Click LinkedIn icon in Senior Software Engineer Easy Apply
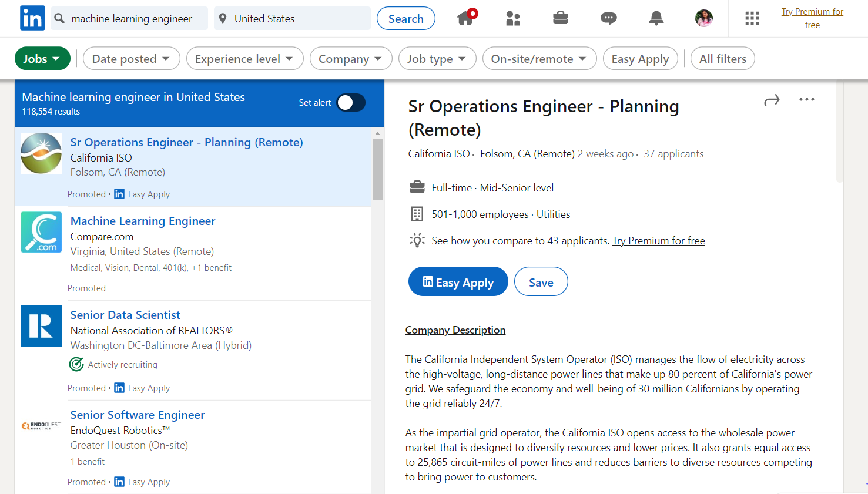The height and width of the screenshot is (494, 868). (x=119, y=482)
